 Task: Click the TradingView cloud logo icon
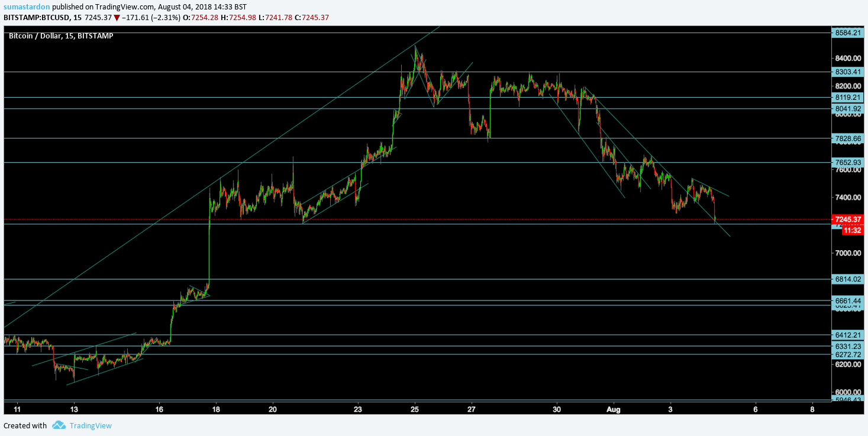click(59, 425)
